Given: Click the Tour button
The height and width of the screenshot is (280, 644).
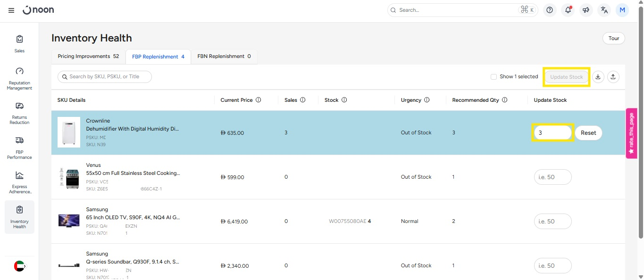Looking at the screenshot, I should coord(613,38).
